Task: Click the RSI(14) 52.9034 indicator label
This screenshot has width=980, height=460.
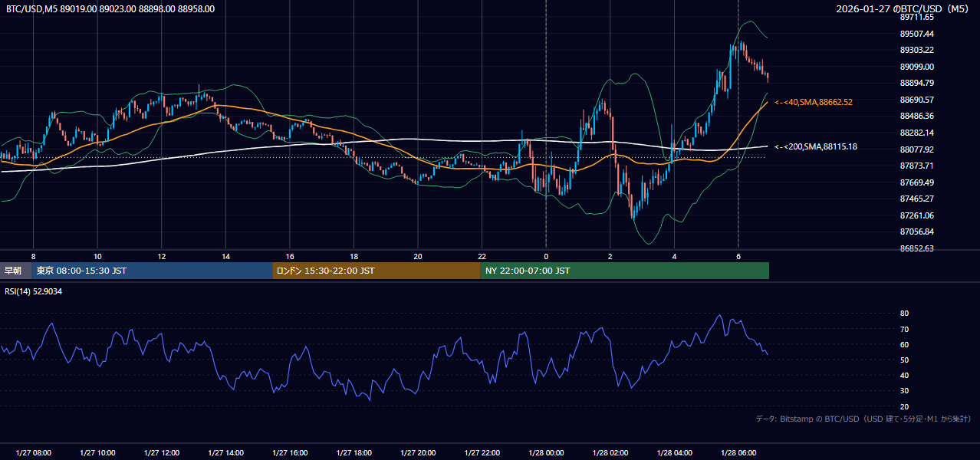Action: [x=34, y=291]
